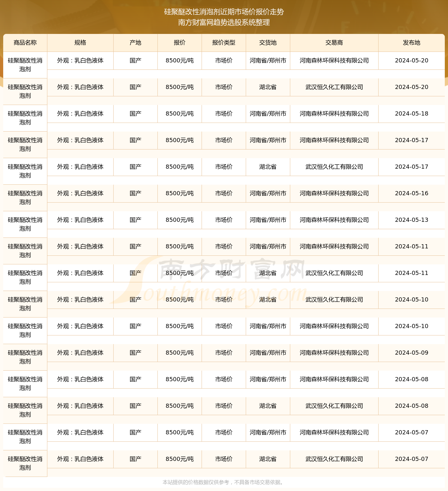Click the 交易商 column header
Viewport: 448px width, 491px height.
point(334,43)
